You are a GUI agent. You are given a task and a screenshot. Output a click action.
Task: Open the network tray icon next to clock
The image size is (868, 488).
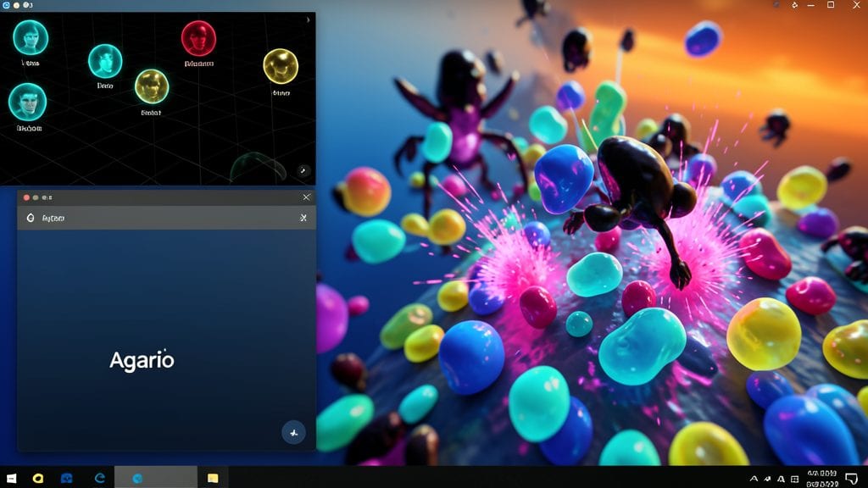pos(795,480)
